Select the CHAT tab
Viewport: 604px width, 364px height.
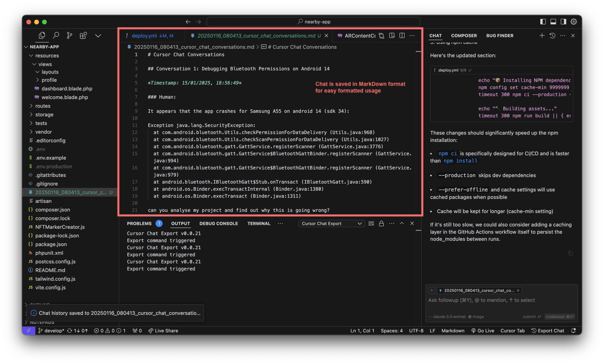(x=435, y=36)
